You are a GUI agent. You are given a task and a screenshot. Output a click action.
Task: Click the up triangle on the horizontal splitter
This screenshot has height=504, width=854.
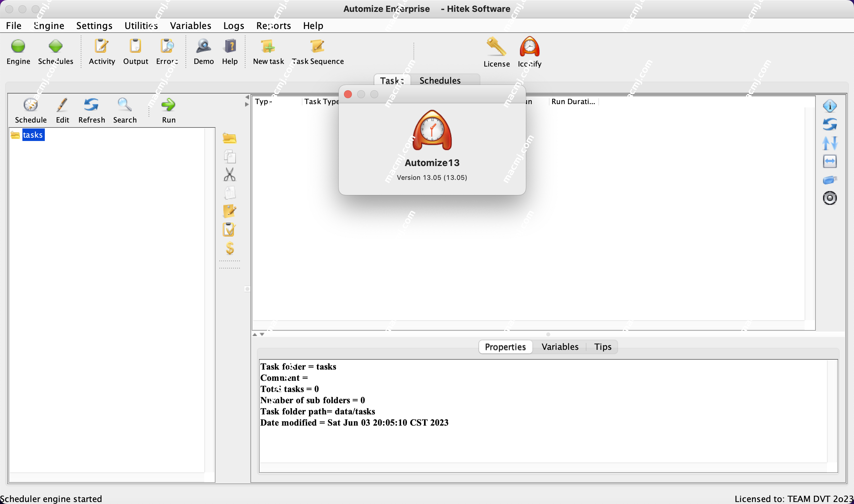(255, 335)
